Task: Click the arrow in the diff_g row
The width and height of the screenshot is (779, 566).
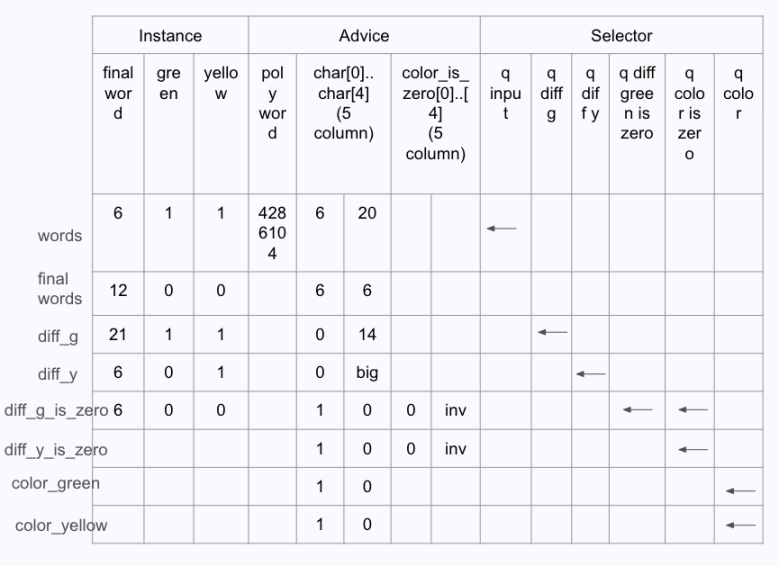Action: [x=552, y=332]
